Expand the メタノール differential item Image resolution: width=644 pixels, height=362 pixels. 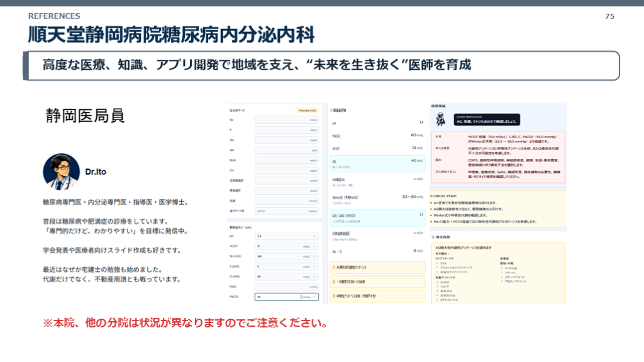[x=508, y=273]
